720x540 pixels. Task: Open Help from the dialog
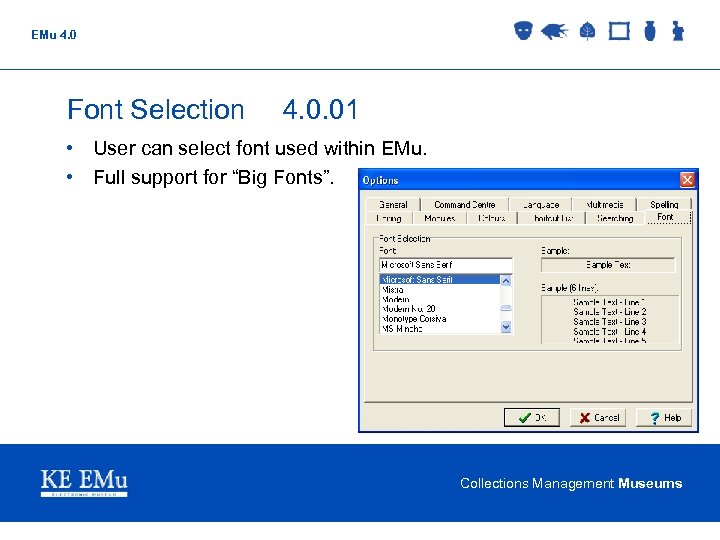click(664, 417)
